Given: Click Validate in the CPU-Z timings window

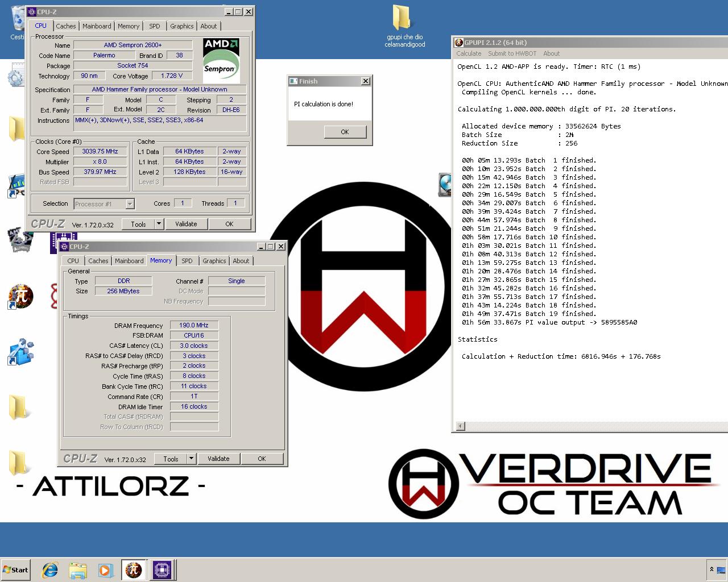Looking at the screenshot, I should coord(218,459).
